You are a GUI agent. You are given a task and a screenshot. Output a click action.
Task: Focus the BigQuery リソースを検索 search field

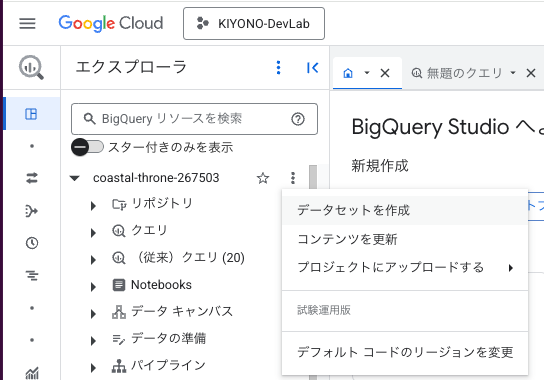point(194,119)
